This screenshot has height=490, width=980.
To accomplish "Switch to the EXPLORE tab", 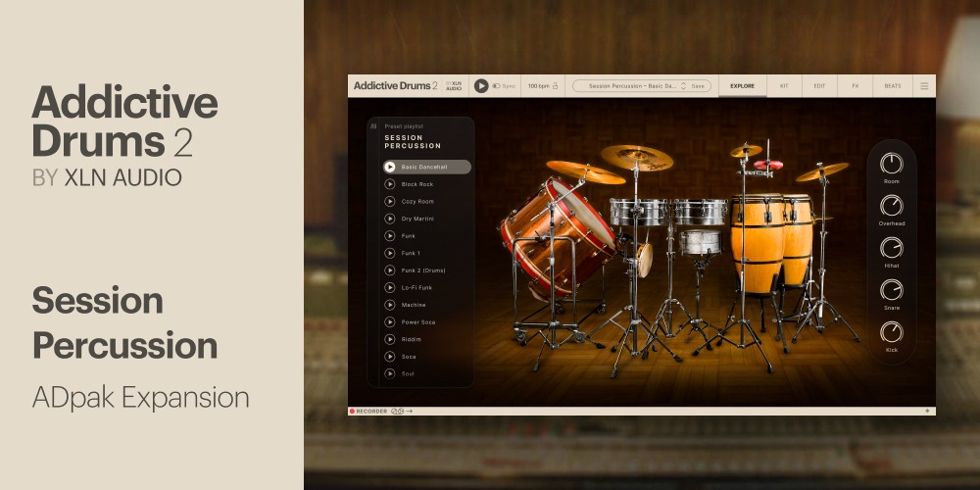I will pos(743,86).
